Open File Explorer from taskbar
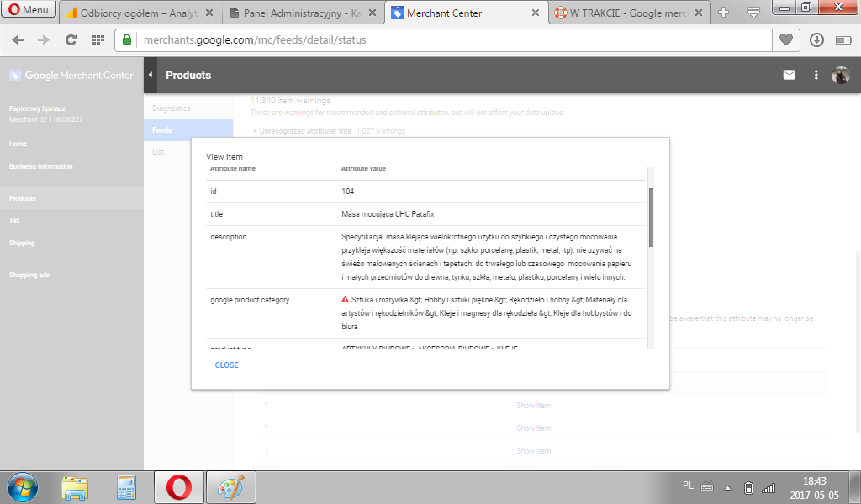 click(x=75, y=487)
